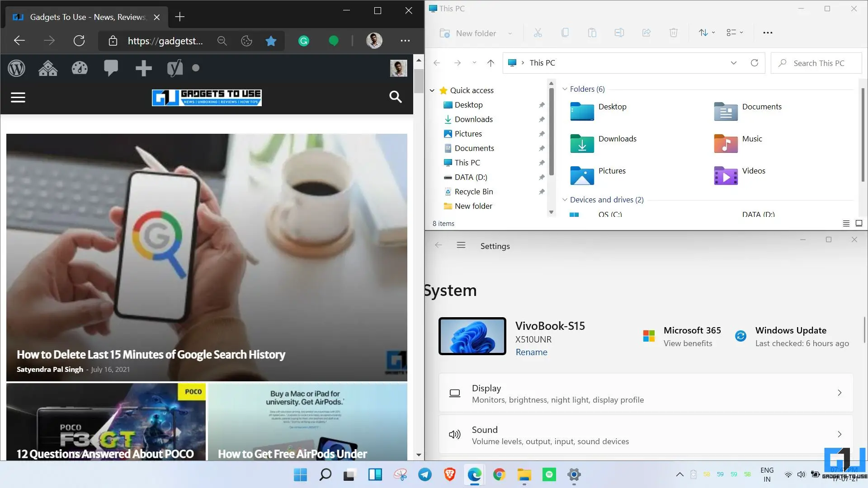The image size is (868, 488).
Task: Click the hamburger menu icon on Gadgets To Use
Action: pyautogui.click(x=18, y=97)
